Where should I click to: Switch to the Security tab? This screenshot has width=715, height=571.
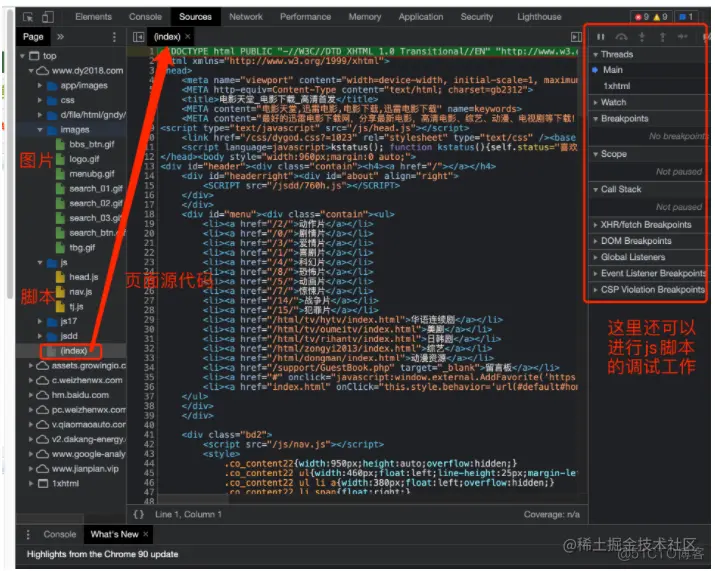click(477, 17)
